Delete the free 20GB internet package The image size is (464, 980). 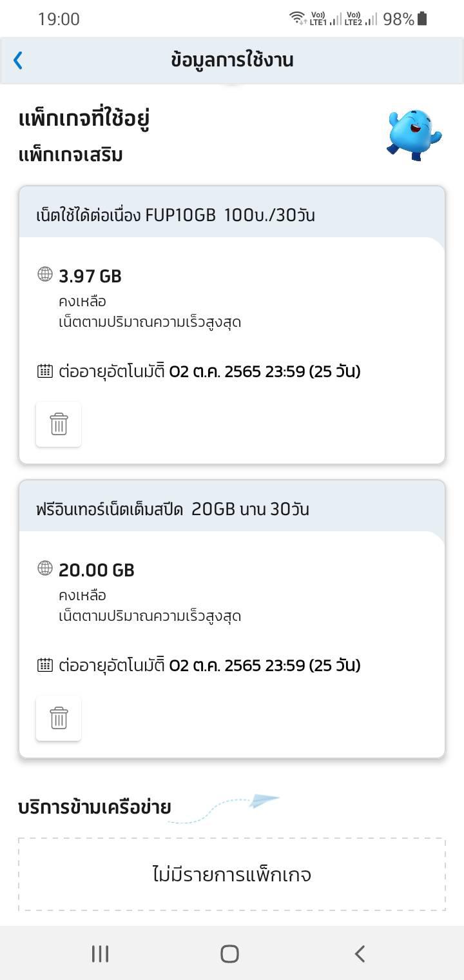(59, 718)
